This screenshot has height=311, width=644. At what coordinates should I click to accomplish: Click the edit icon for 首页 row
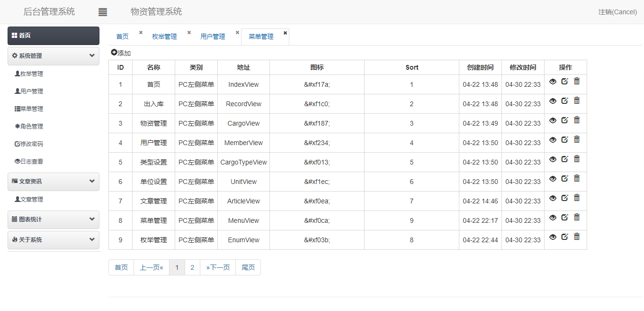point(564,81)
